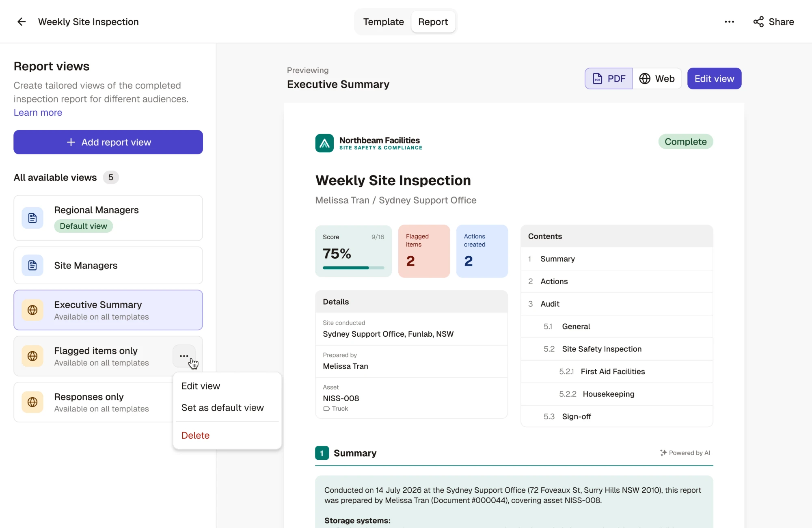Click the truck tag icon under Asset
This screenshot has height=528, width=812.
pos(326,409)
